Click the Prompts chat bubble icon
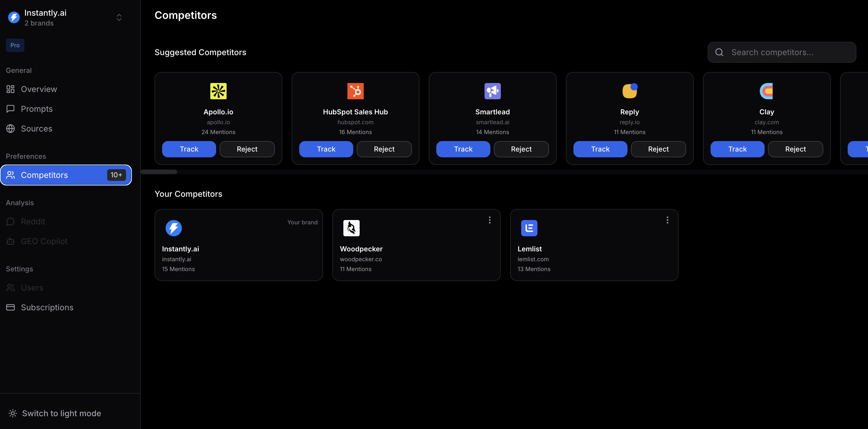The image size is (868, 429). [10, 109]
